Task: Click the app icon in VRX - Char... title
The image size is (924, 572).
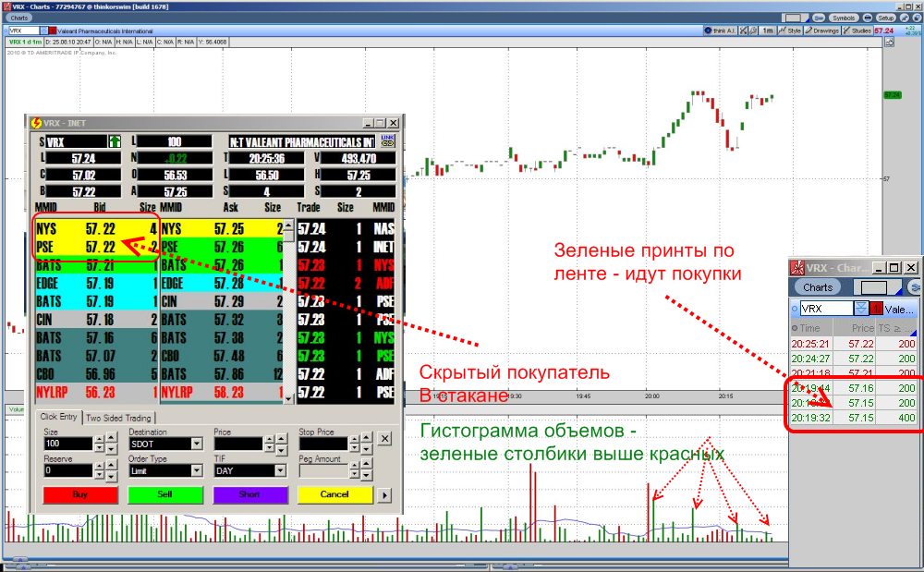Action: click(797, 267)
